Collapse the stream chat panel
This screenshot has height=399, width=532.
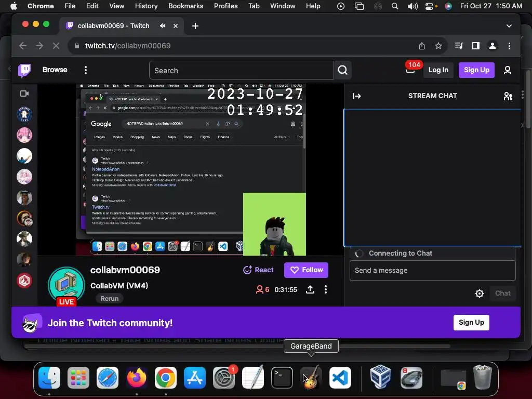[x=356, y=96]
